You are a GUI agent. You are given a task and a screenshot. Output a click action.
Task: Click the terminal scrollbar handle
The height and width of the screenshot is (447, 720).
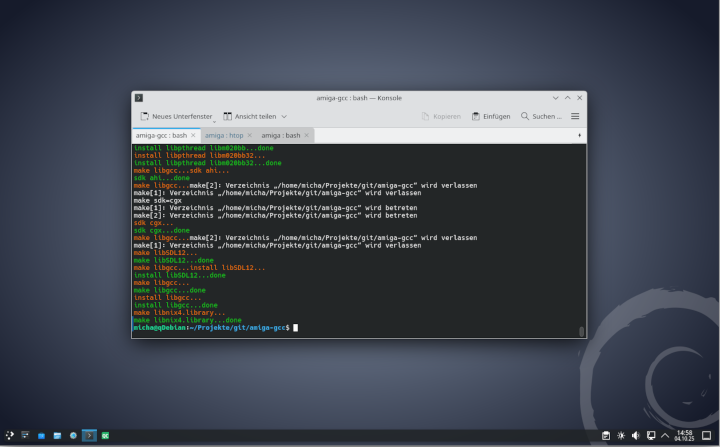(x=581, y=331)
